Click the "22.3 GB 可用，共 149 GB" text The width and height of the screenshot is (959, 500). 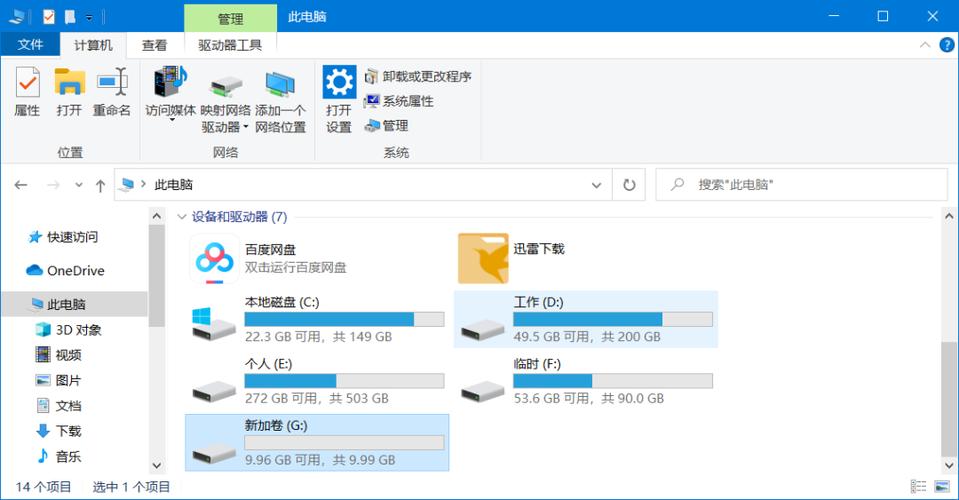[x=319, y=337]
